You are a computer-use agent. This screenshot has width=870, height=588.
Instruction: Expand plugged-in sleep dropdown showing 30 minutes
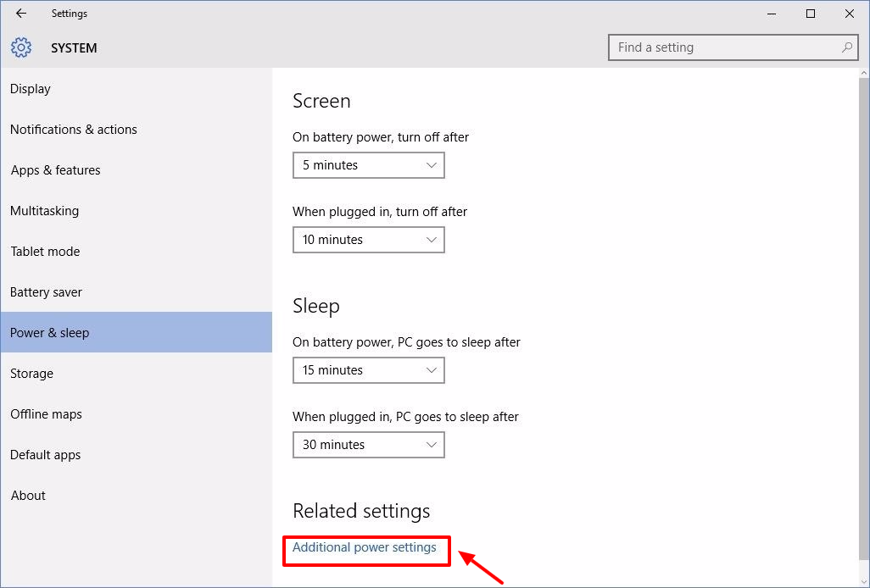pyautogui.click(x=368, y=445)
